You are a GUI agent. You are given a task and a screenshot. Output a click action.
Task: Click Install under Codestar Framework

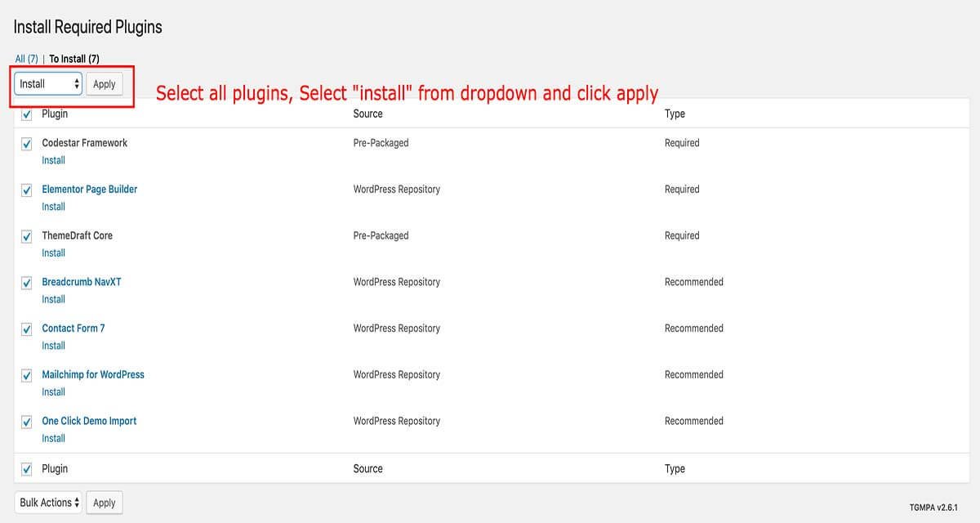click(x=54, y=160)
